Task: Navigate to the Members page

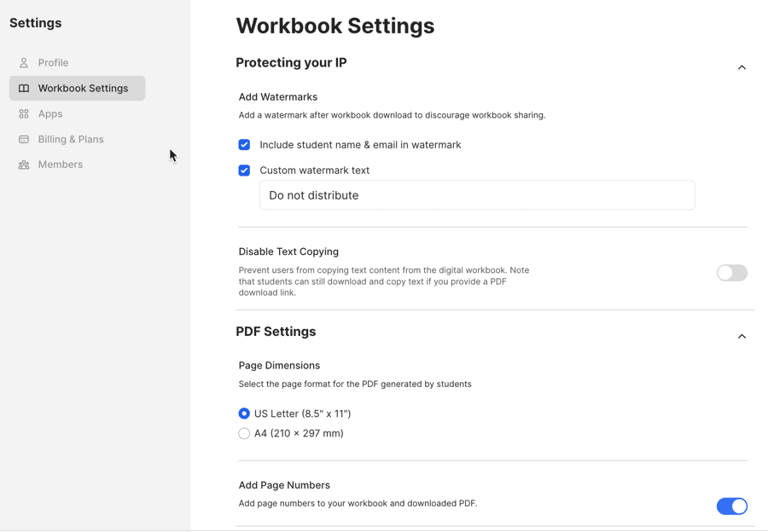Action: 61,165
